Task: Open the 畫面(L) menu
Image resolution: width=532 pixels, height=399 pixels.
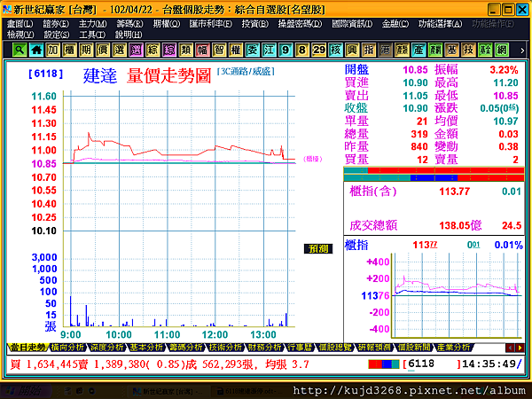Action: pyautogui.click(x=20, y=24)
